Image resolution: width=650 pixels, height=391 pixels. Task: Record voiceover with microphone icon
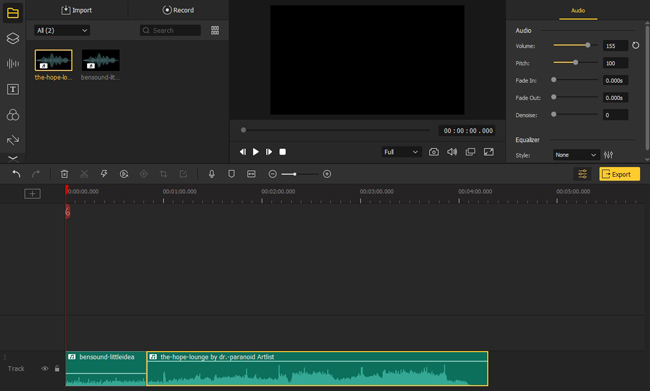click(211, 174)
